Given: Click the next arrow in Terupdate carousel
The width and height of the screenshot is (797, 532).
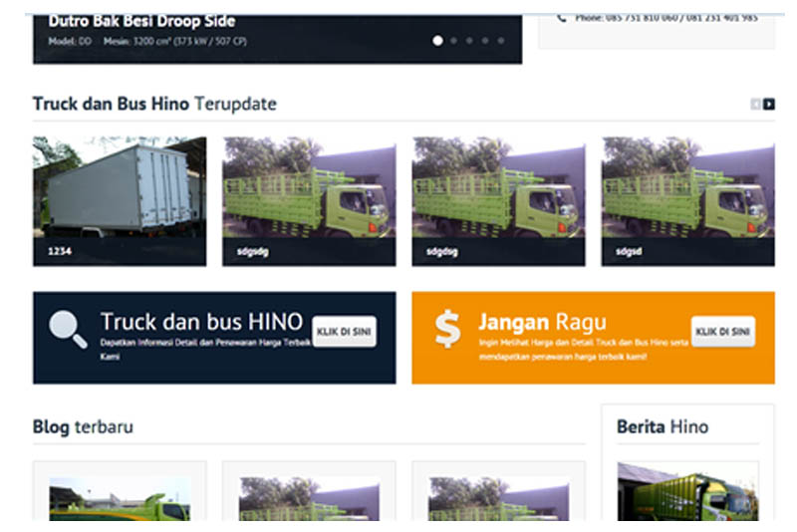Looking at the screenshot, I should point(769,105).
